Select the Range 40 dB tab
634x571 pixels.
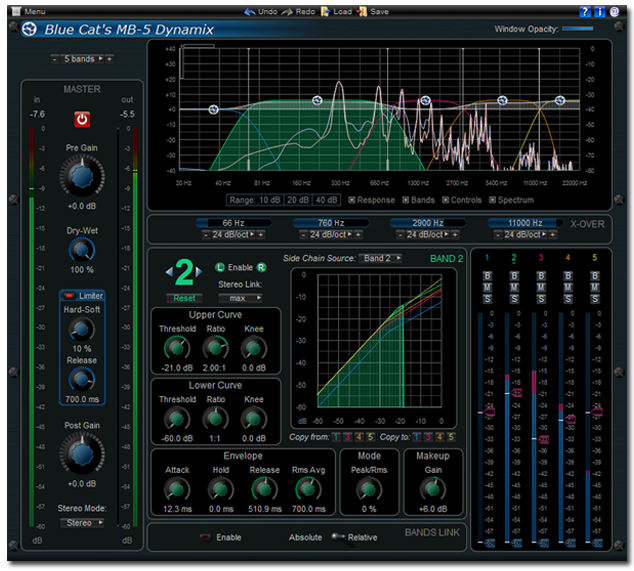point(326,200)
